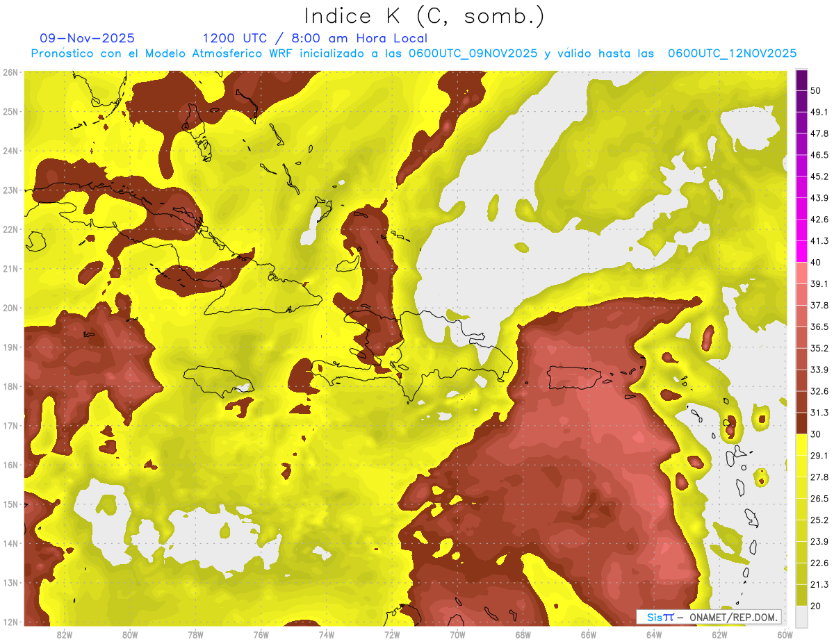This screenshot has height=644, width=834.
Task: Click the '0600UTC_09NOV2025' initialization time
Action: tap(473, 53)
